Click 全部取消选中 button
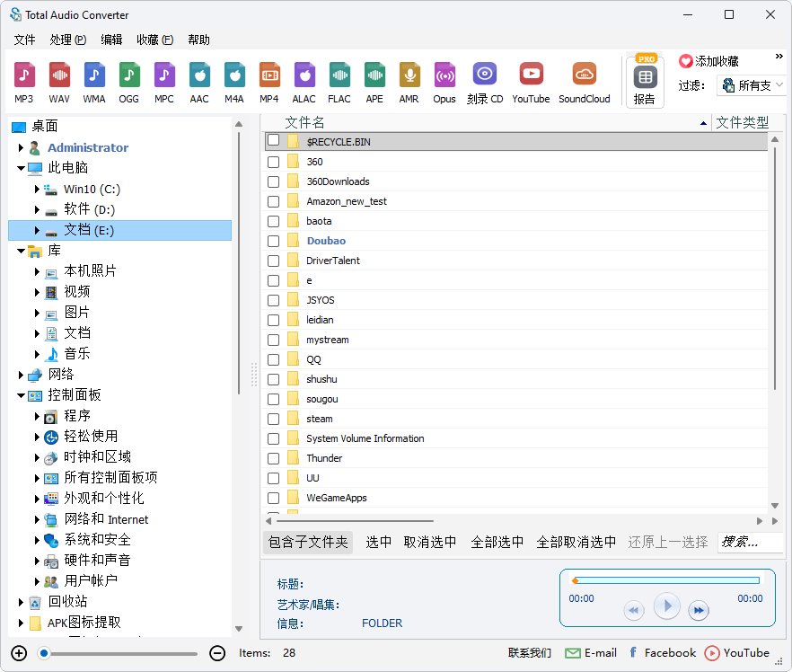 pyautogui.click(x=576, y=542)
